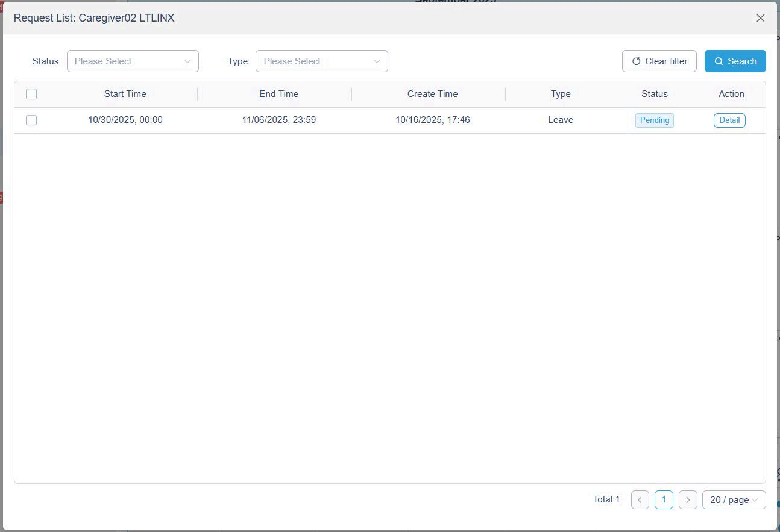Image resolution: width=780 pixels, height=532 pixels.
Task: Toggle the select-all header checkbox
Action: tap(31, 94)
